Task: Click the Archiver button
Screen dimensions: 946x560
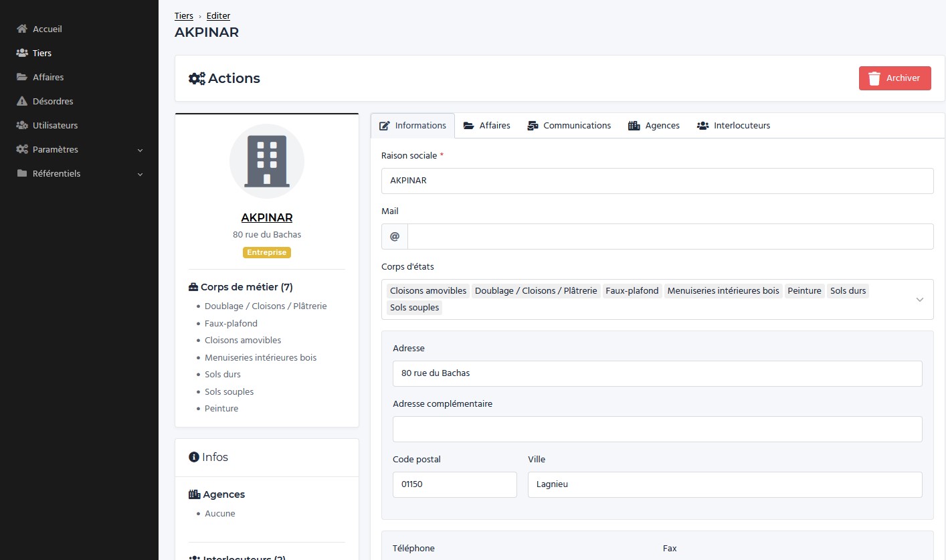Action: (x=895, y=78)
